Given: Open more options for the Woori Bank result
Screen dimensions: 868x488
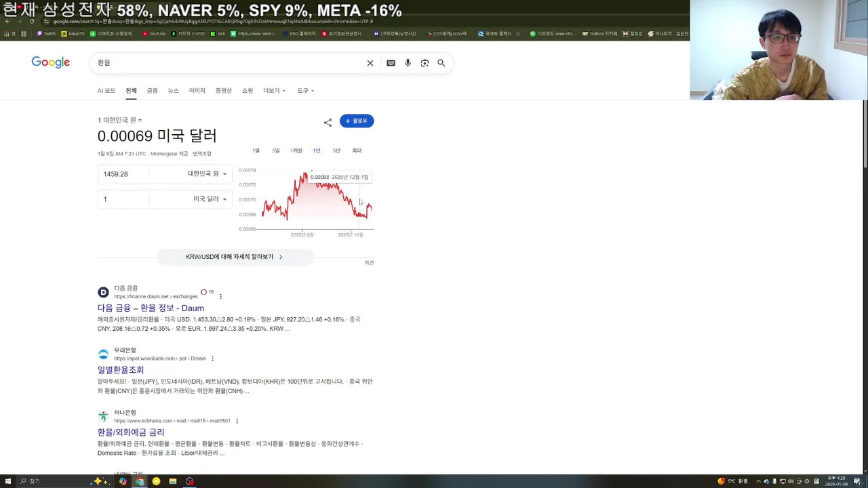Looking at the screenshot, I should pyautogui.click(x=212, y=359).
